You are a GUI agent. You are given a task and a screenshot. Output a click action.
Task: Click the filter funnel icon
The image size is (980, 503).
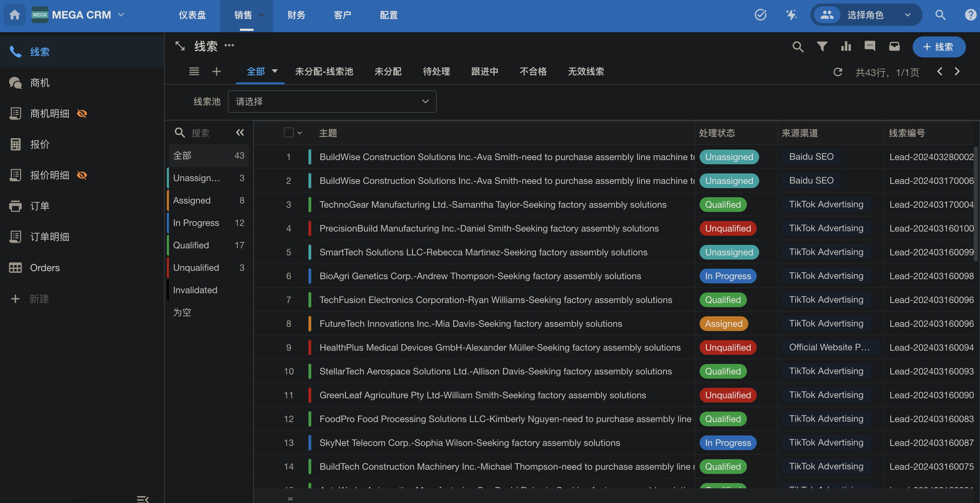[x=822, y=46]
